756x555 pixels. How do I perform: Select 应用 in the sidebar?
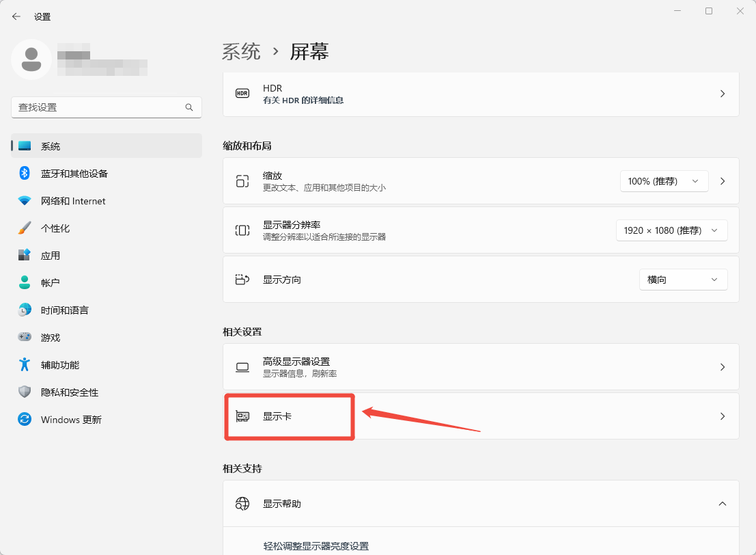click(x=51, y=256)
